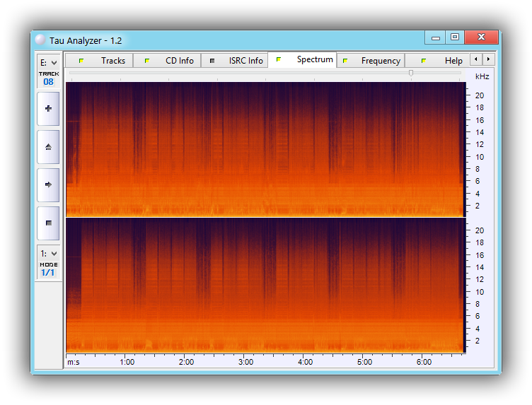This screenshot has height=405, width=532.
Task: Click the lower channel spectrogram
Action: tap(265, 285)
